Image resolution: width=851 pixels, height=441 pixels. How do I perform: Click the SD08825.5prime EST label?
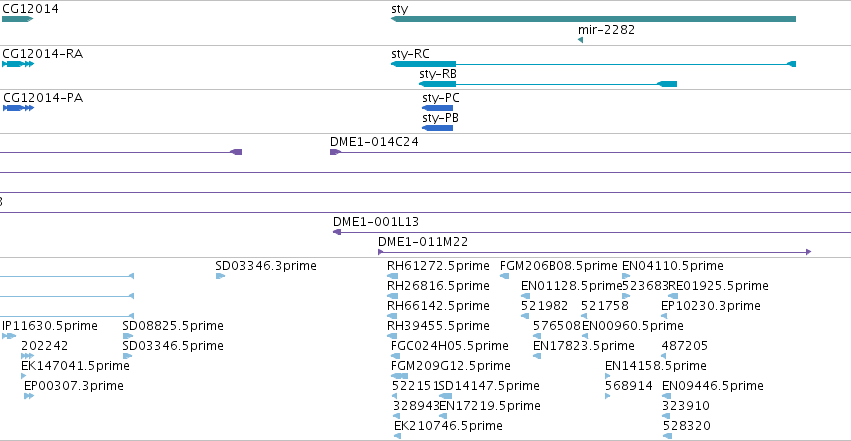[x=173, y=326]
